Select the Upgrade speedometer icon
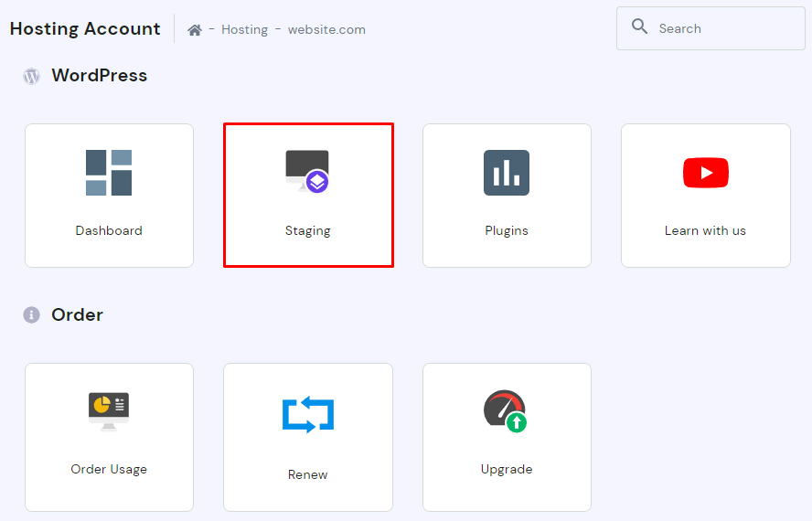812x521 pixels. 506,411
